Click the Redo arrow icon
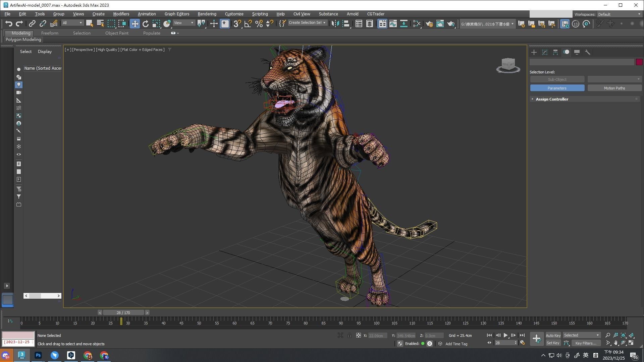644x362 pixels. click(x=19, y=23)
